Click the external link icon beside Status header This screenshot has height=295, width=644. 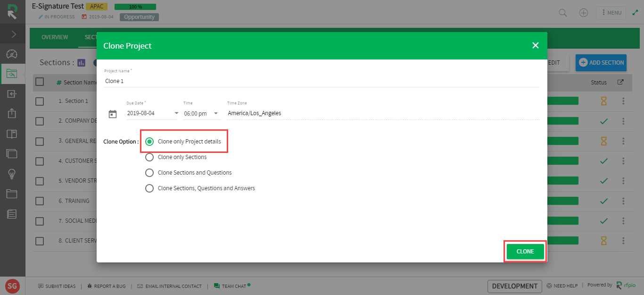pos(620,82)
